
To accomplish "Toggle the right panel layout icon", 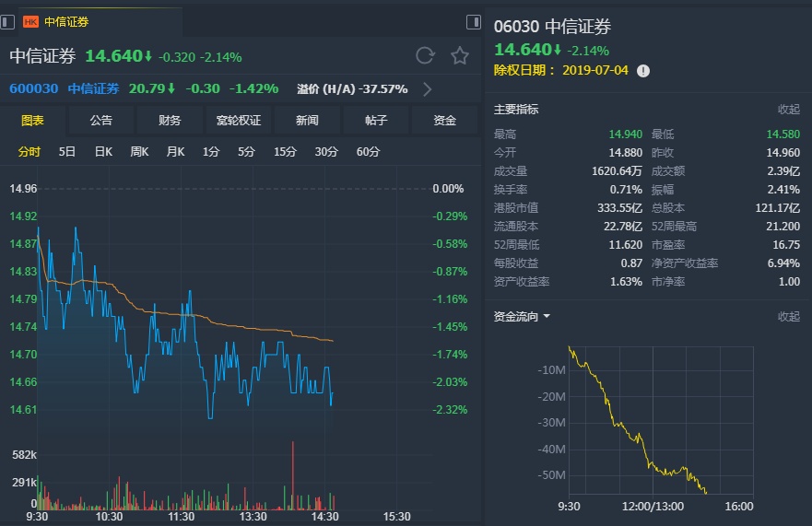I will point(473,21).
